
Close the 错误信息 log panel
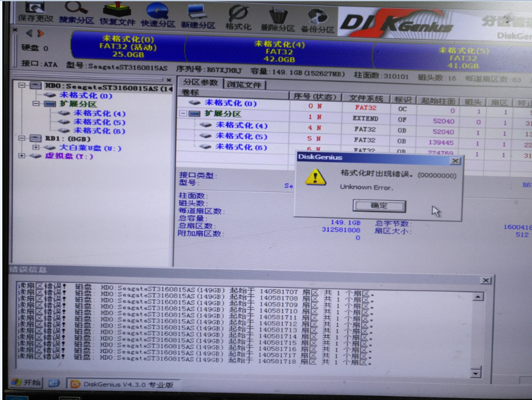pos(485,280)
